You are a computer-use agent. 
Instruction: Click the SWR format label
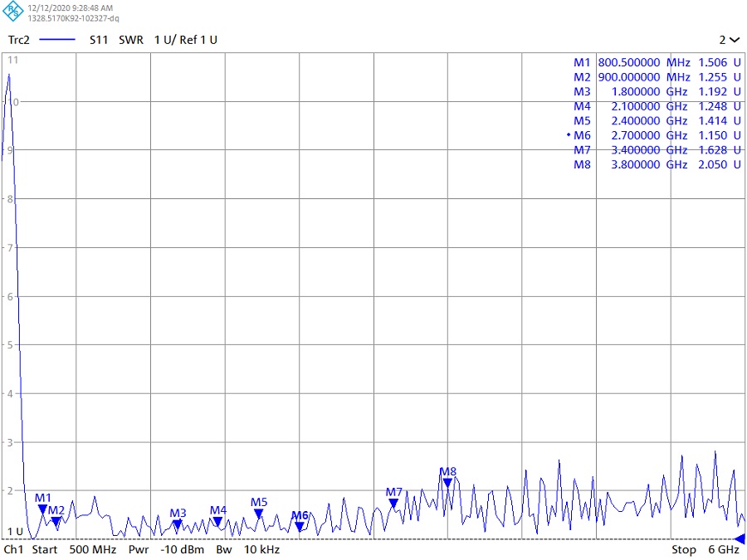click(130, 40)
